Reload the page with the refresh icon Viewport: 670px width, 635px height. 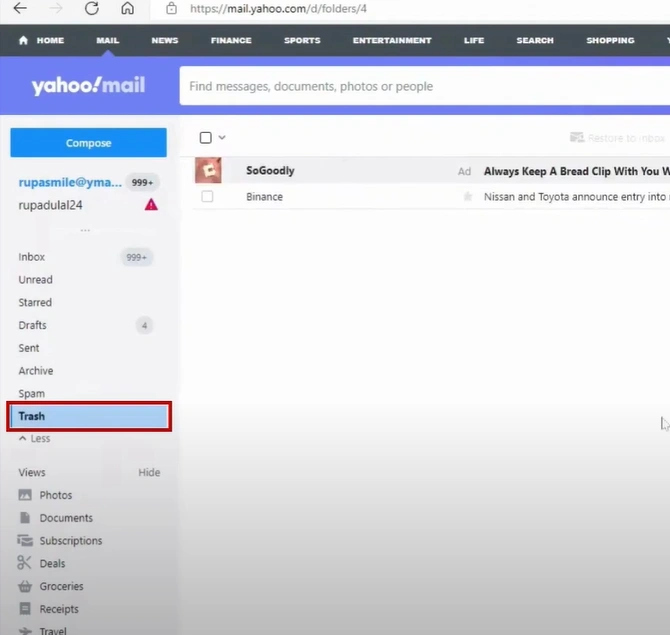[x=91, y=8]
